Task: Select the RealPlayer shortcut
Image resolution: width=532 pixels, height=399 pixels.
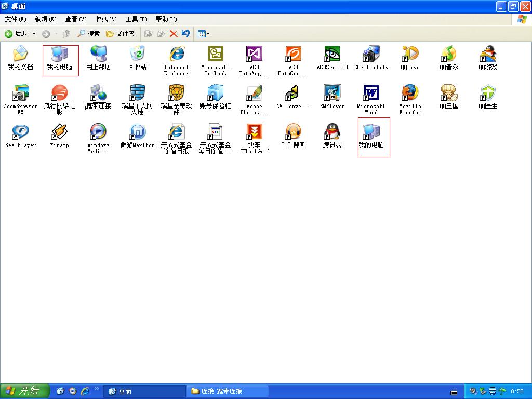Action: pos(20,132)
